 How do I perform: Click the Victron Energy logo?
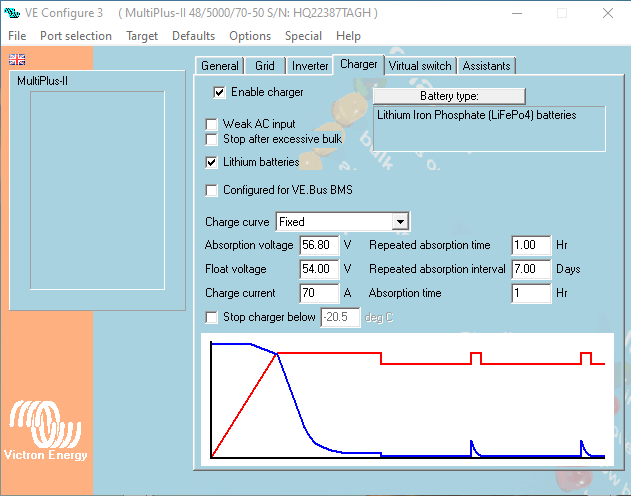(x=45, y=430)
